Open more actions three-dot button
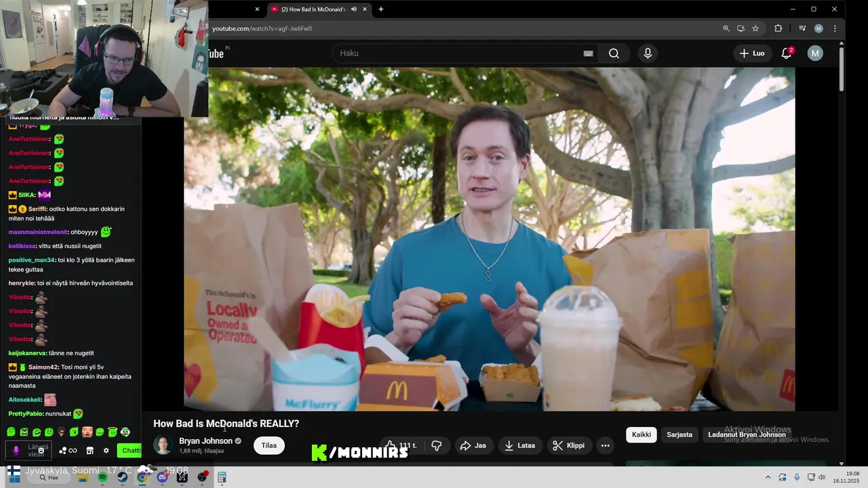 pyautogui.click(x=606, y=445)
